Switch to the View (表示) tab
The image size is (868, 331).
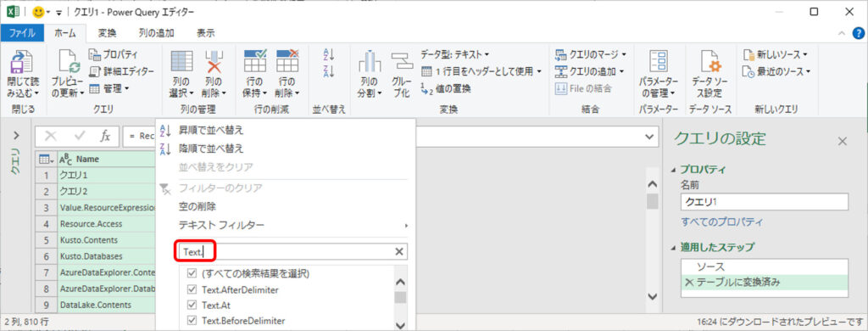coord(206,33)
